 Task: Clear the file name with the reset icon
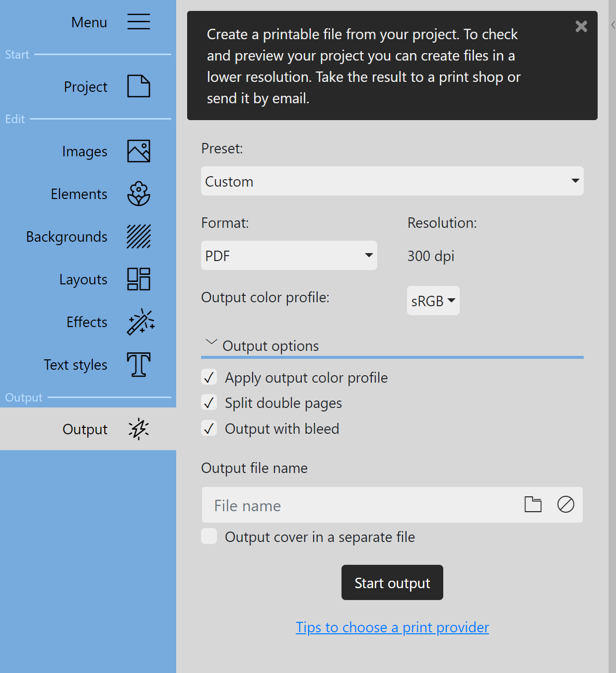point(565,504)
